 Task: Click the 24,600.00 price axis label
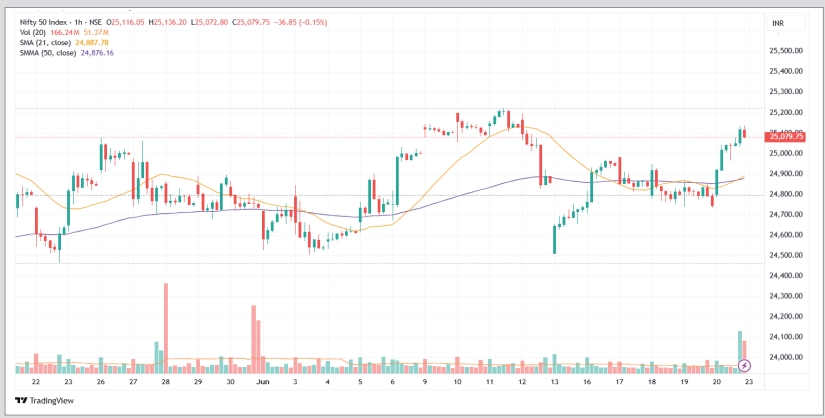pos(786,235)
